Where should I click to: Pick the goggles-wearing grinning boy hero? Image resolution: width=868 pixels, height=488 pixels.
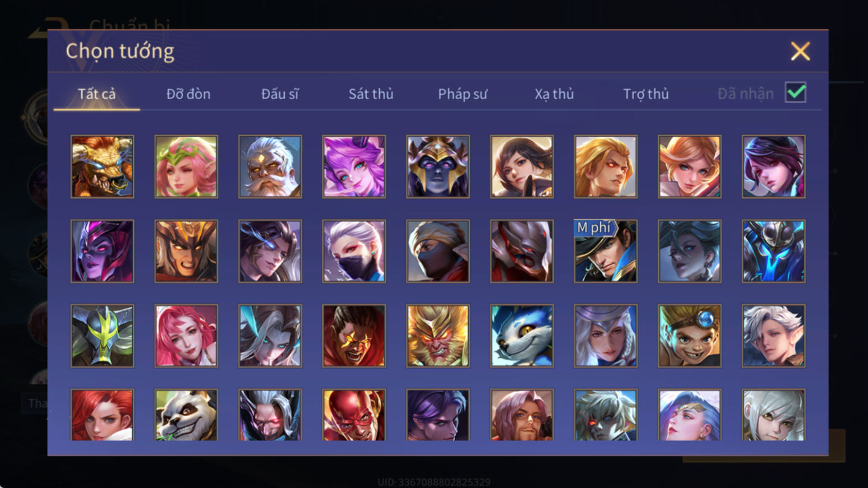click(690, 336)
